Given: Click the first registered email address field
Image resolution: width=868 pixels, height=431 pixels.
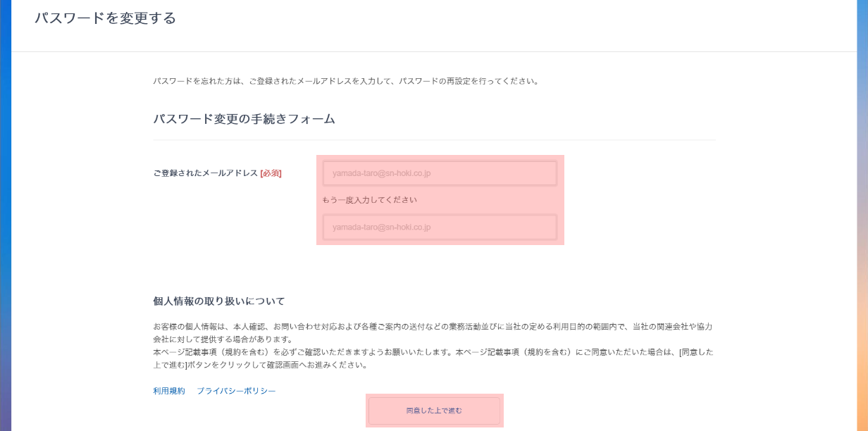Looking at the screenshot, I should point(440,173).
